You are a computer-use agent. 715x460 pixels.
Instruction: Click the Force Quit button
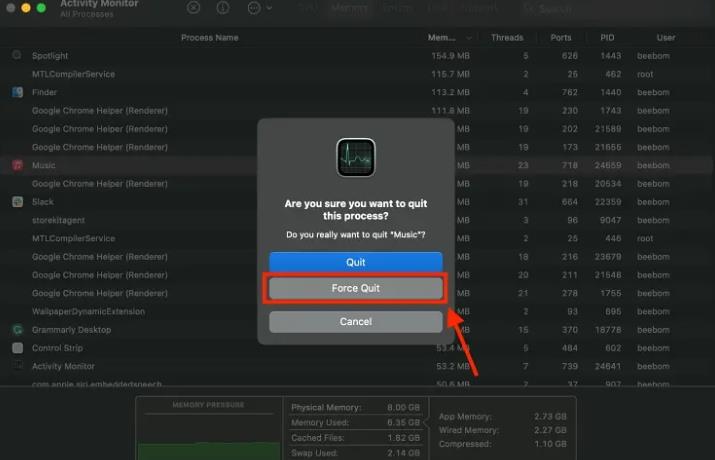point(355,288)
